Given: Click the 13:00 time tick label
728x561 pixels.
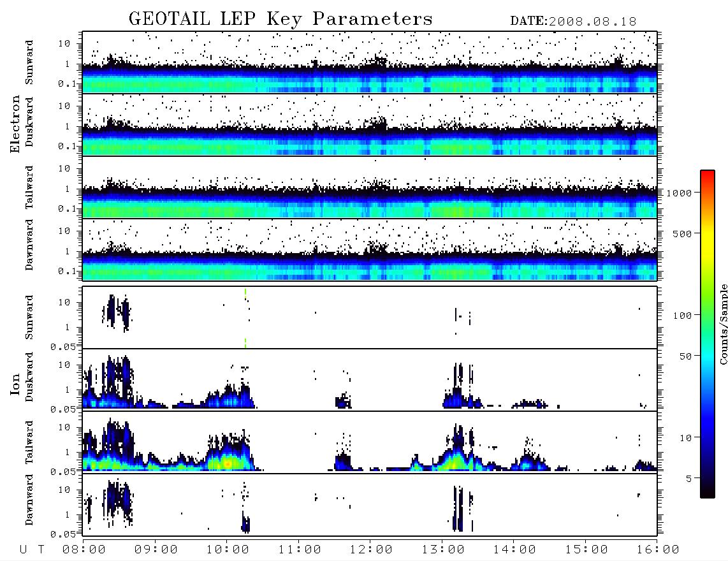Looking at the screenshot, I should pyautogui.click(x=443, y=550).
